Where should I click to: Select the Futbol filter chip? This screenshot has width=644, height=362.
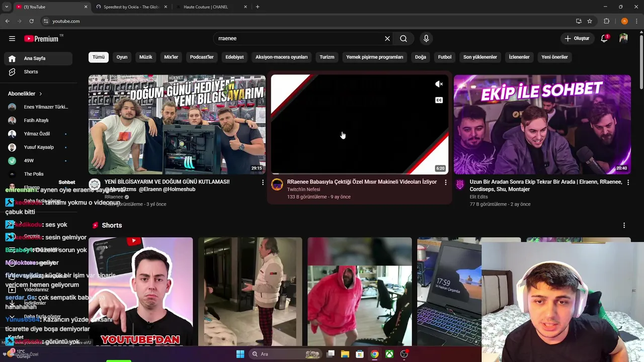point(445,57)
